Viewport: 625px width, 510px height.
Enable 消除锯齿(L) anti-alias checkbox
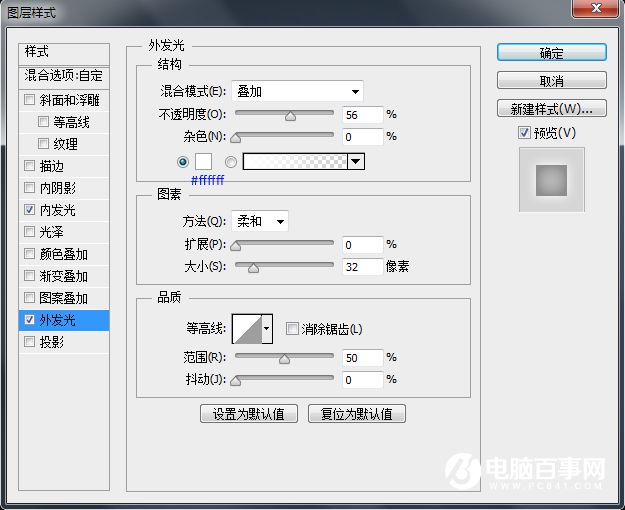click(292, 329)
